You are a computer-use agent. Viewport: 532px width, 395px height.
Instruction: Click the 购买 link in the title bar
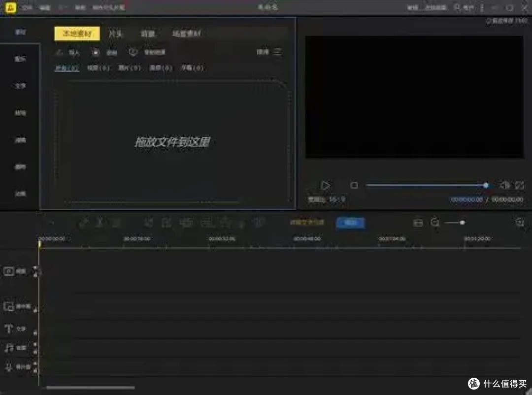(412, 7)
